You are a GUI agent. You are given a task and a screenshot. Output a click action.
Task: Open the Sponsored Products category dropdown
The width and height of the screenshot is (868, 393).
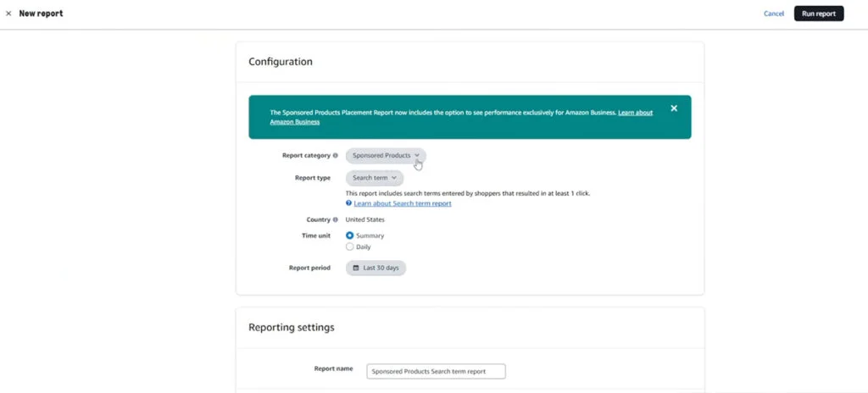pyautogui.click(x=386, y=156)
